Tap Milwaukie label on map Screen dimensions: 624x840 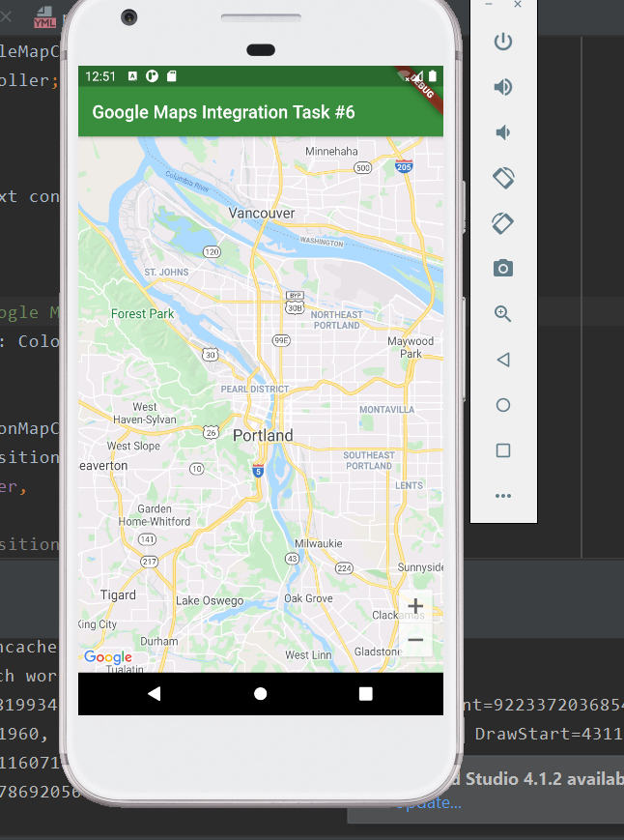click(319, 544)
